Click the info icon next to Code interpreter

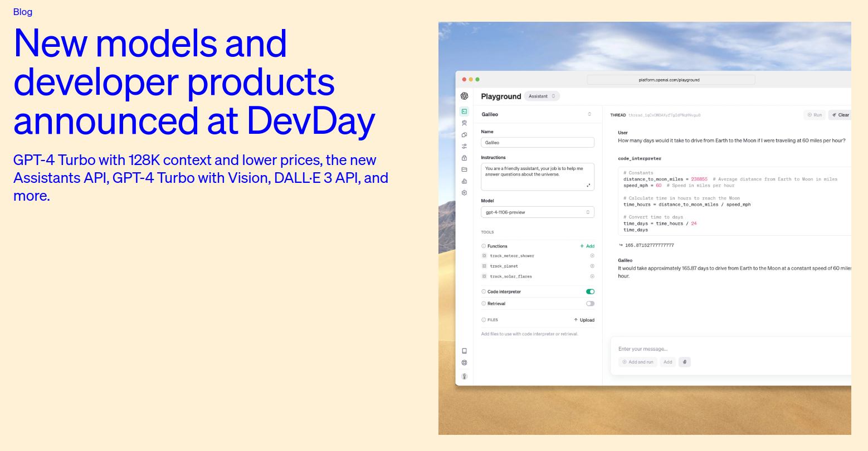484,292
